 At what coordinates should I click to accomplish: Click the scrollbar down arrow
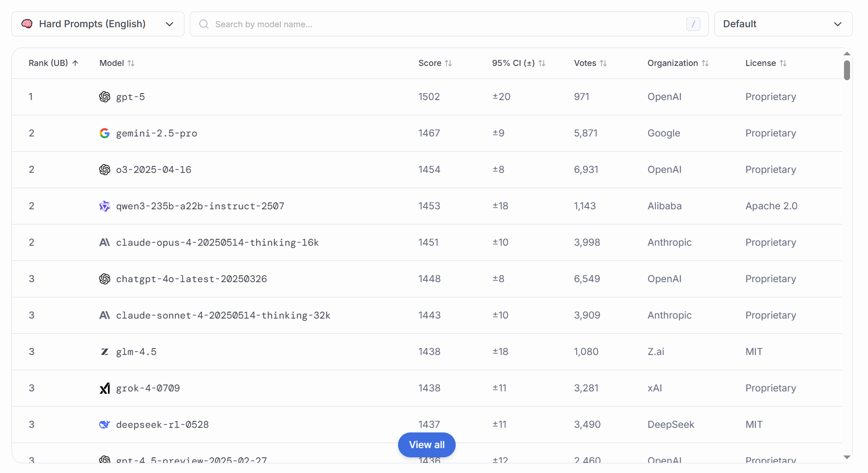(x=847, y=457)
